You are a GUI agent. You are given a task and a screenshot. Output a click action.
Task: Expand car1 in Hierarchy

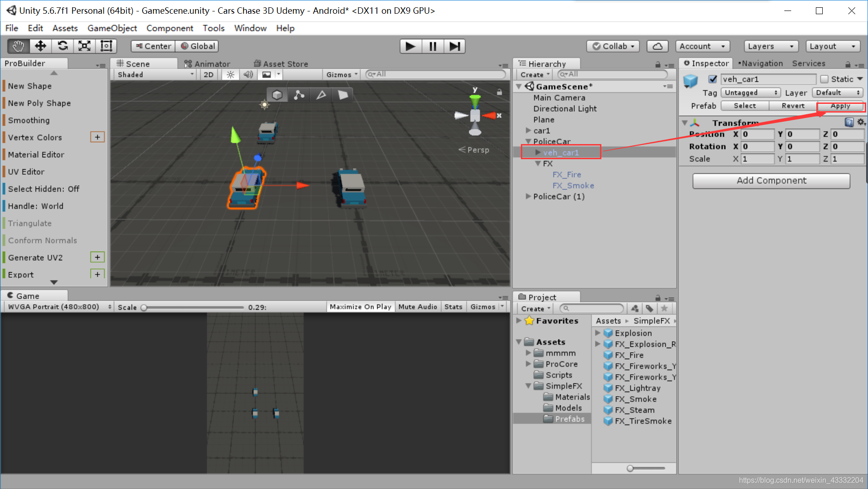528,131
